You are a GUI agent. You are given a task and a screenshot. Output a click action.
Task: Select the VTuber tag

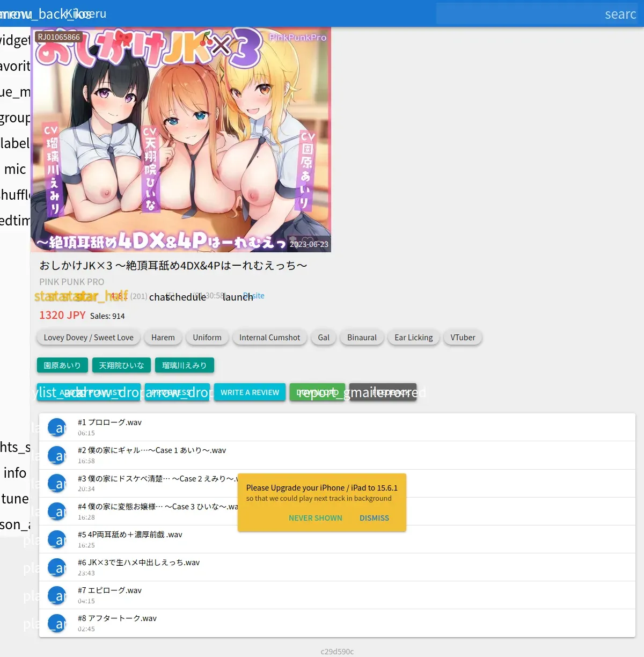pyautogui.click(x=463, y=338)
